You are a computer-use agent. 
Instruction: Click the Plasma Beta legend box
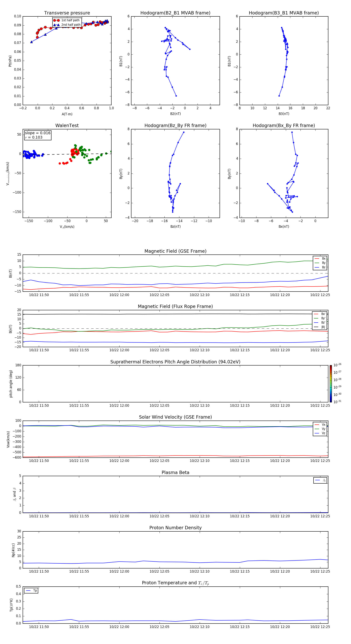(x=320, y=480)
